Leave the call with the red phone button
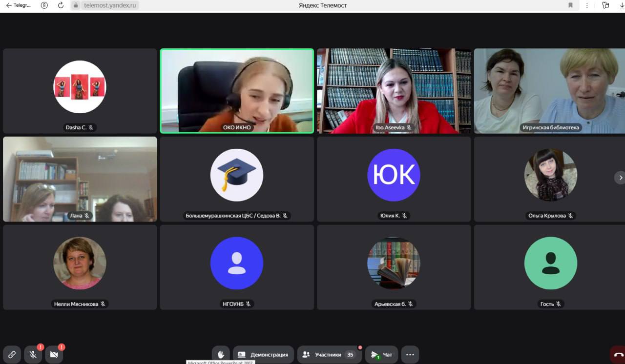This screenshot has height=364, width=625. point(618,355)
